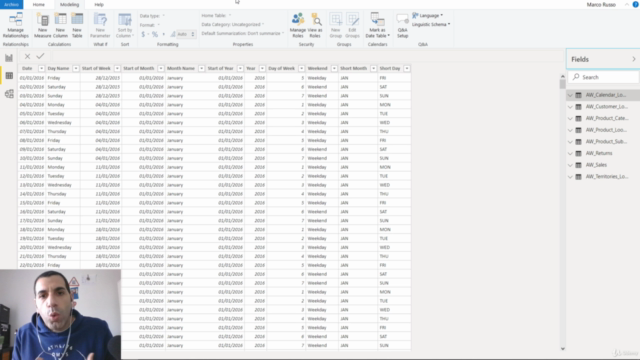
Task: Open Linguistic Schema dropdown
Action: [431, 24]
